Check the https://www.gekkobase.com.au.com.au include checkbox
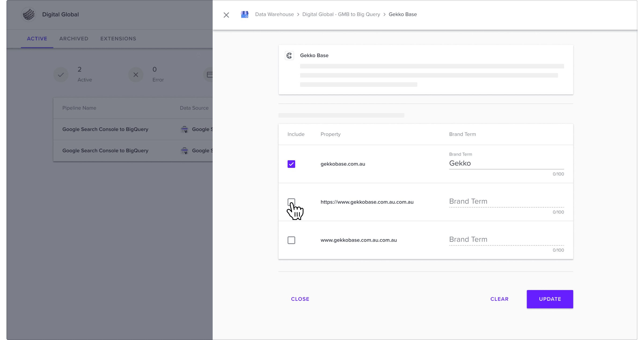 (291, 202)
